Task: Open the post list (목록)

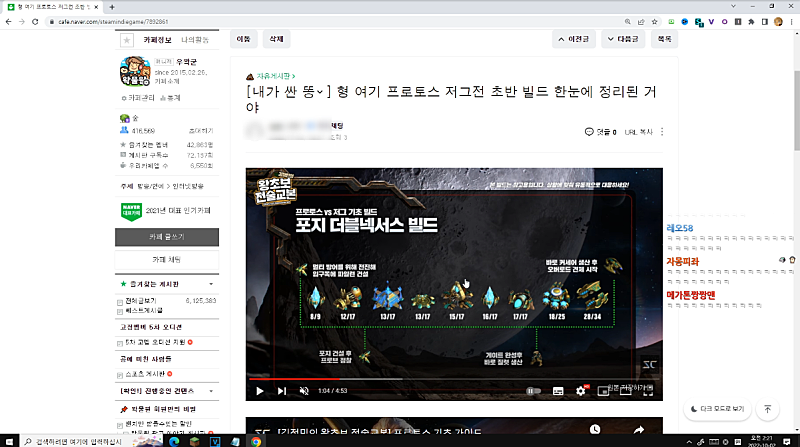Action: [664, 39]
